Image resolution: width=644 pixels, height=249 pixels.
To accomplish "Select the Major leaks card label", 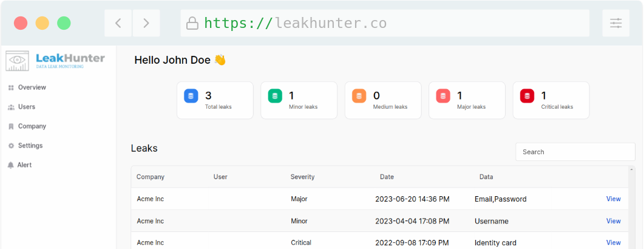I will [472, 107].
